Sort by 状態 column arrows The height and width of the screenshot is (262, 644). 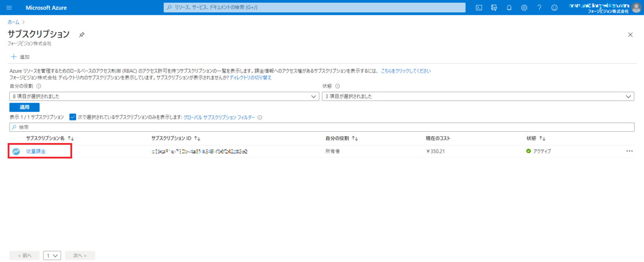pos(542,138)
